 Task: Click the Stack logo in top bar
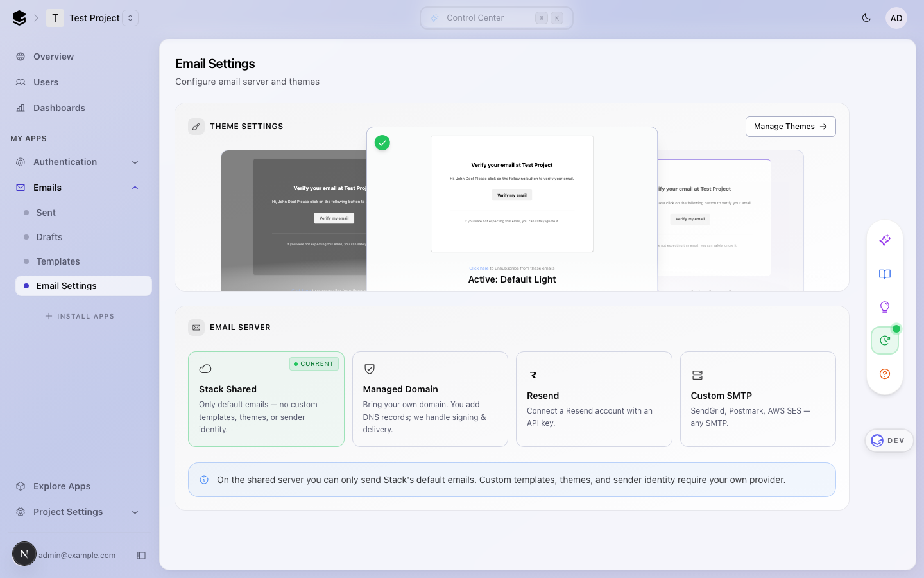(x=19, y=18)
